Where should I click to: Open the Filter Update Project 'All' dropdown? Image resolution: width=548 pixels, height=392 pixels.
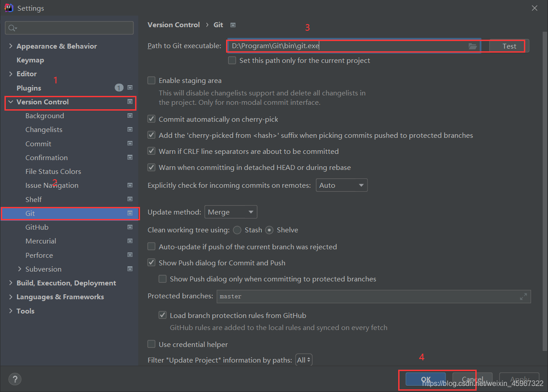[304, 360]
